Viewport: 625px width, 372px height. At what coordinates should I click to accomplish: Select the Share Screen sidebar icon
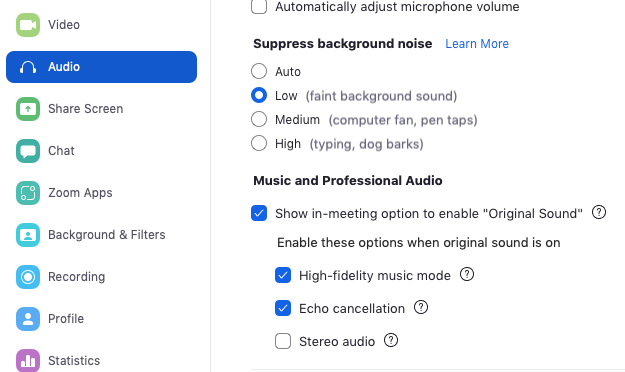pyautogui.click(x=28, y=109)
